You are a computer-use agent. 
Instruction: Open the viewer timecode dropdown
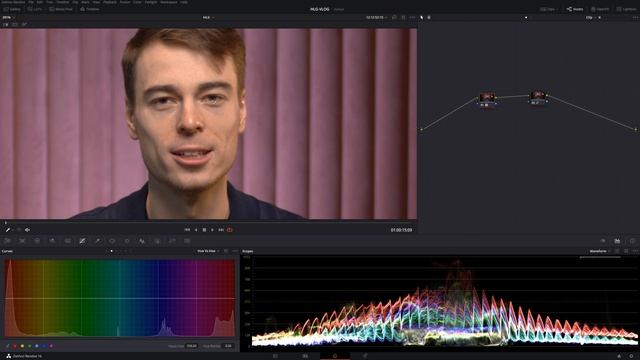[x=376, y=18]
